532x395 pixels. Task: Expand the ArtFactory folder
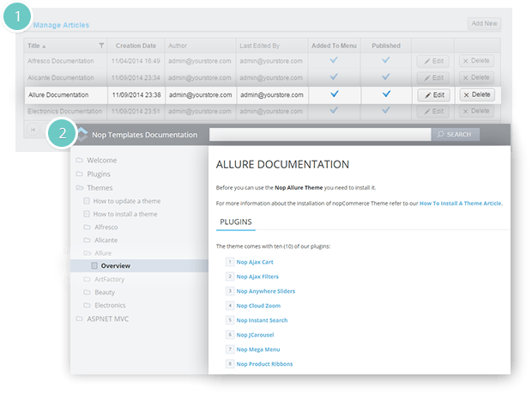(104, 280)
